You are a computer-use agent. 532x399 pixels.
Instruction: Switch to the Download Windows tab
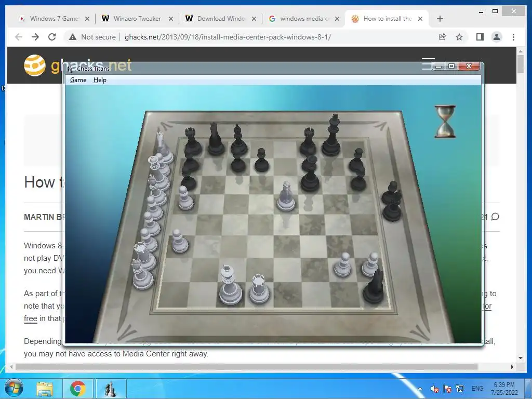(x=221, y=19)
